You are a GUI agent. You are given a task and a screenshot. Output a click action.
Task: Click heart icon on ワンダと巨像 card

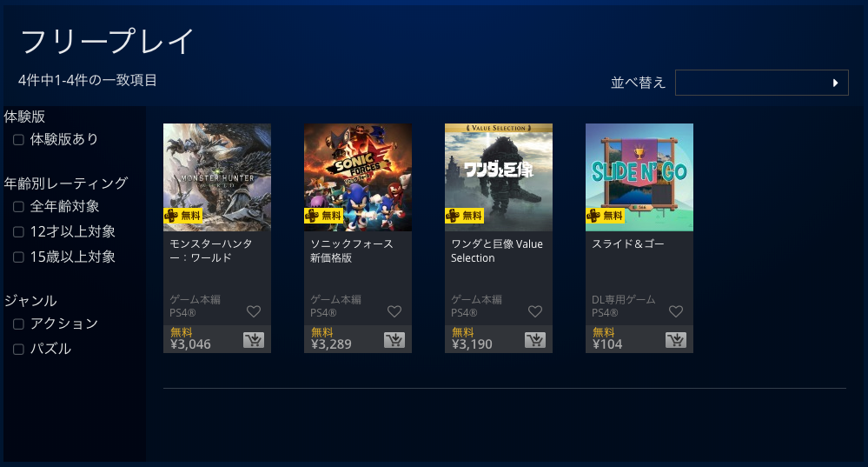pos(534,311)
